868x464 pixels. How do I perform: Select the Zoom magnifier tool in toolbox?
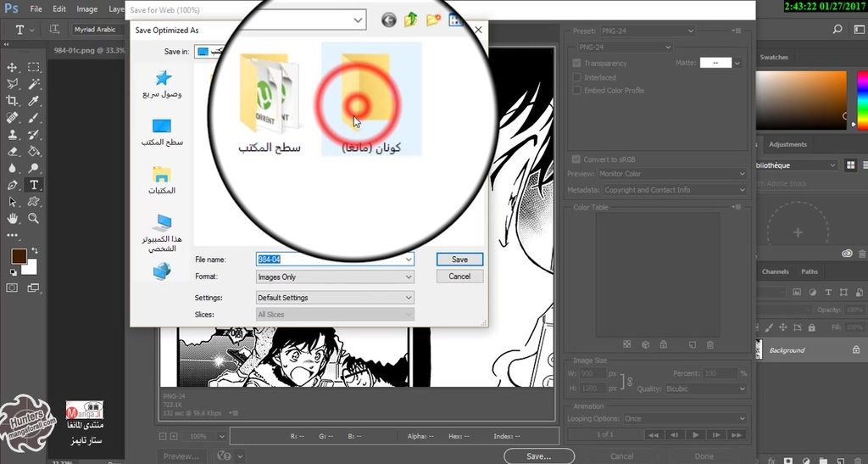click(x=34, y=219)
